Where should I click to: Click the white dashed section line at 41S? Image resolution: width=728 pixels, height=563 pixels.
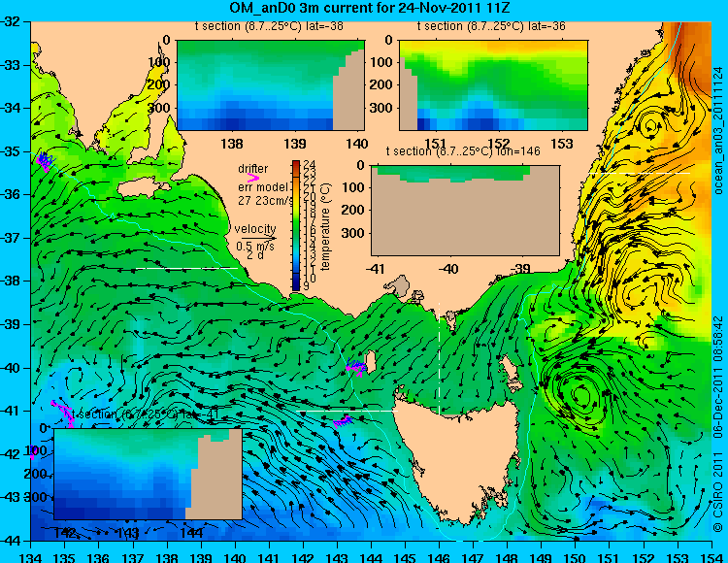tap(347, 411)
